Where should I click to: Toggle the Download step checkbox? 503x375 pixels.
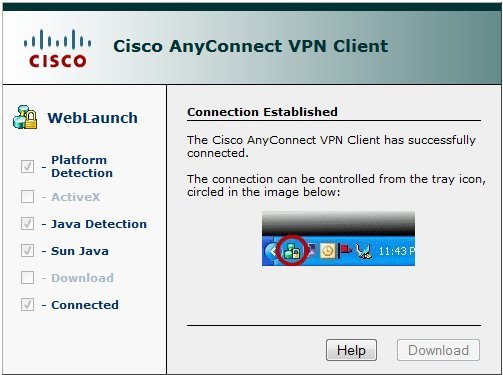[27, 277]
